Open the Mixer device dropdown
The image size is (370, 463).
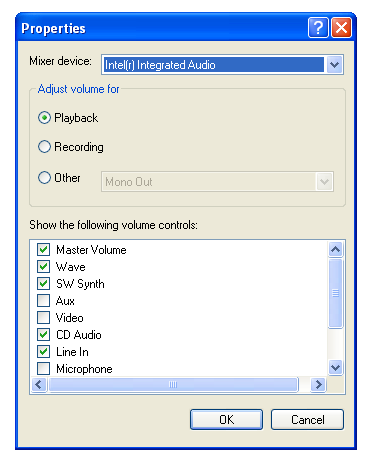334,64
